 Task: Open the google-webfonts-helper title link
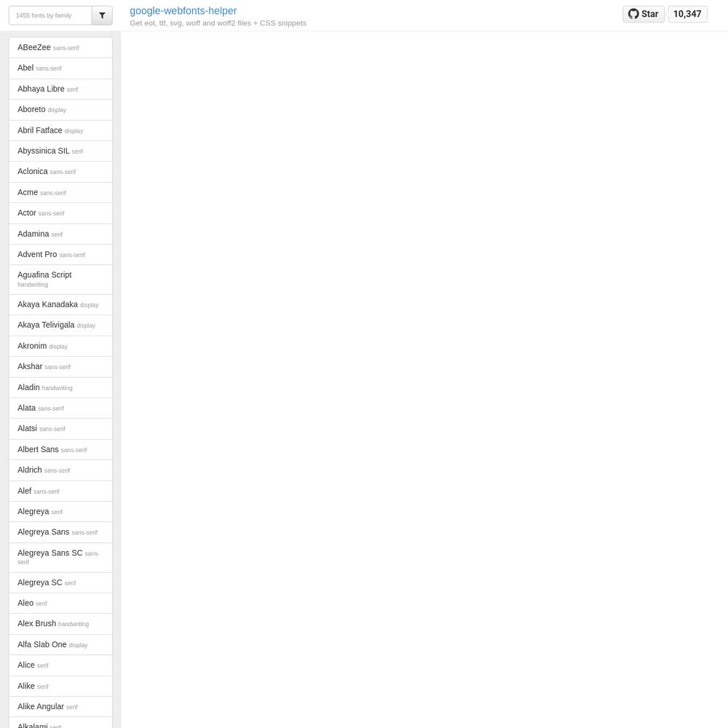183,11
